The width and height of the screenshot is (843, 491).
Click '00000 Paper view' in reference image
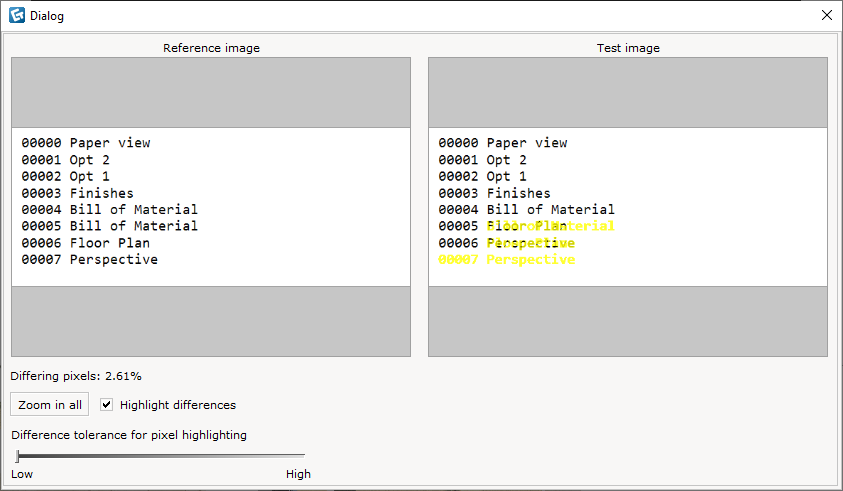pos(86,143)
